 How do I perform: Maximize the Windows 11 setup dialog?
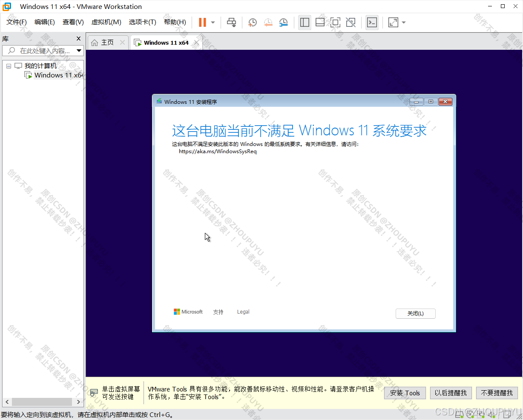[431, 102]
